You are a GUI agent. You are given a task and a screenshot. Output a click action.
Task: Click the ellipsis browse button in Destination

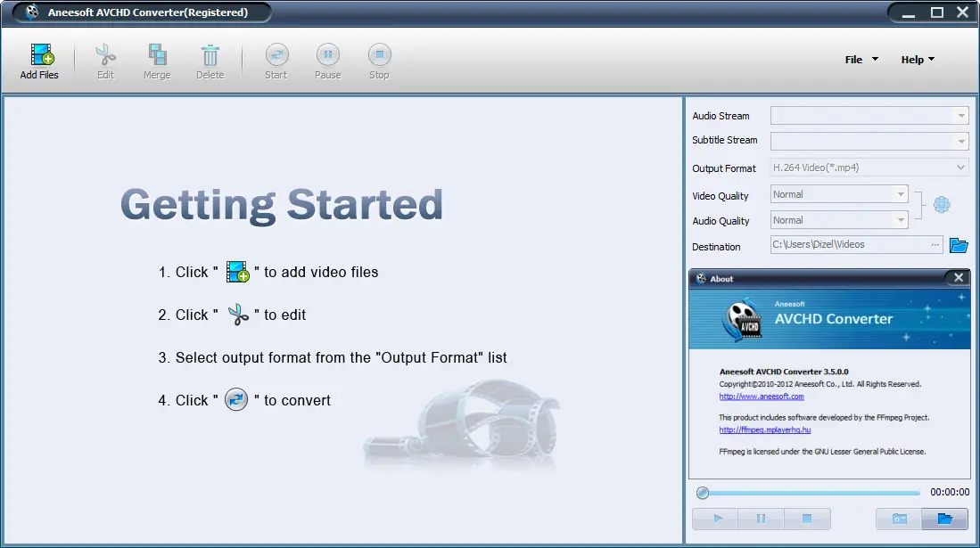935,244
